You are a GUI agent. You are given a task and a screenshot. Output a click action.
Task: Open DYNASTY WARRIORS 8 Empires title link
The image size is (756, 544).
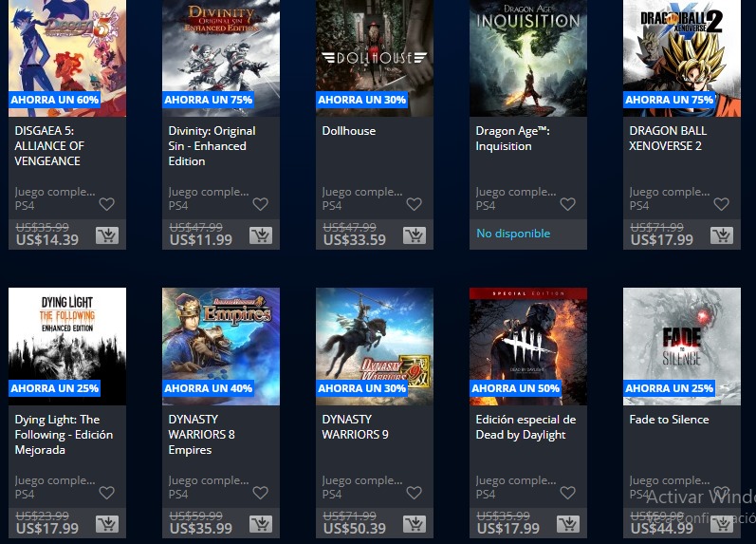click(x=201, y=435)
